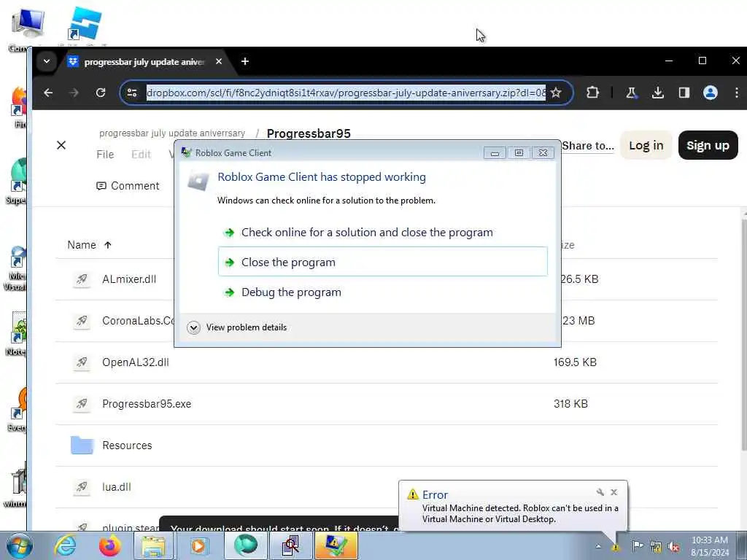
Task: Open the tab search dropdown arrow
Action: click(x=46, y=61)
